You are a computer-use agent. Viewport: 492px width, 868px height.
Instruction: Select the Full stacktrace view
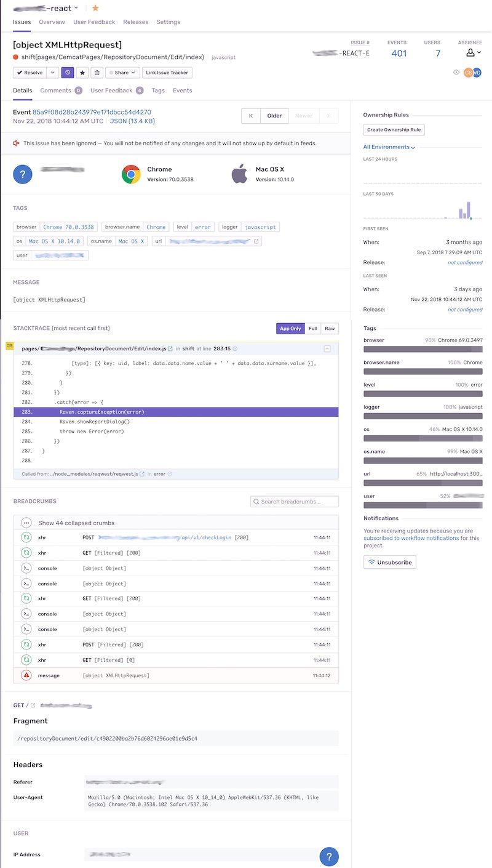[x=313, y=329]
